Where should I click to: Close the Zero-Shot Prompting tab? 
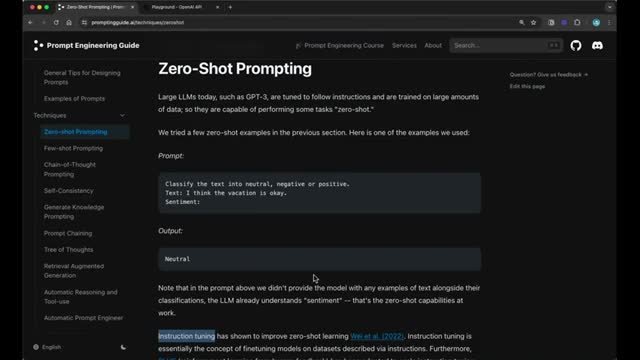coord(132,7)
